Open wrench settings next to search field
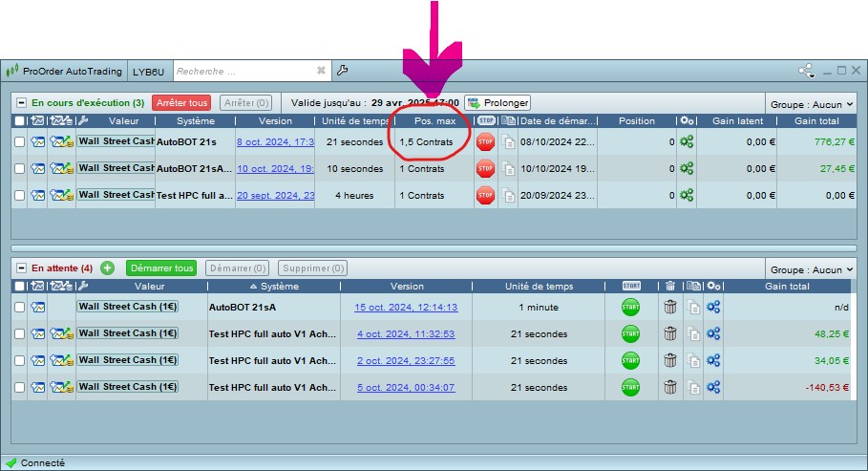868x471 pixels. point(342,71)
